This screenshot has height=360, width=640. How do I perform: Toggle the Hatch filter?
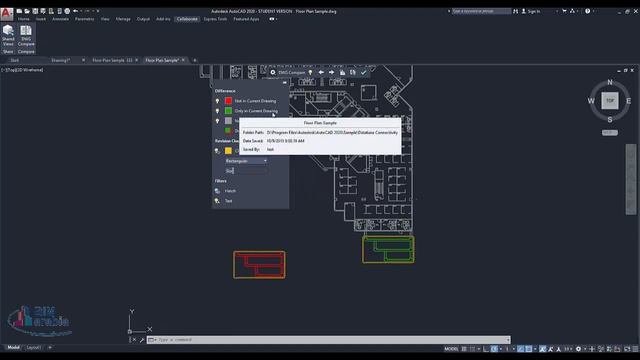pyautogui.click(x=217, y=191)
